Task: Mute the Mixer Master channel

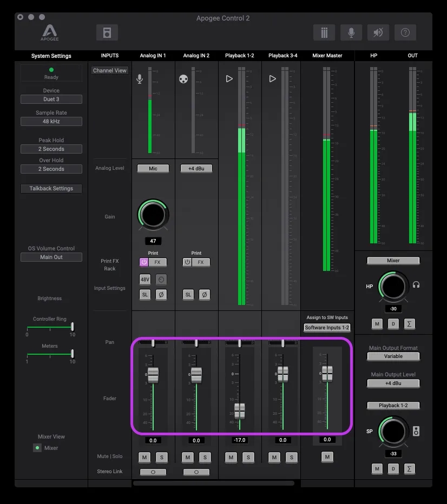Action: (x=327, y=456)
